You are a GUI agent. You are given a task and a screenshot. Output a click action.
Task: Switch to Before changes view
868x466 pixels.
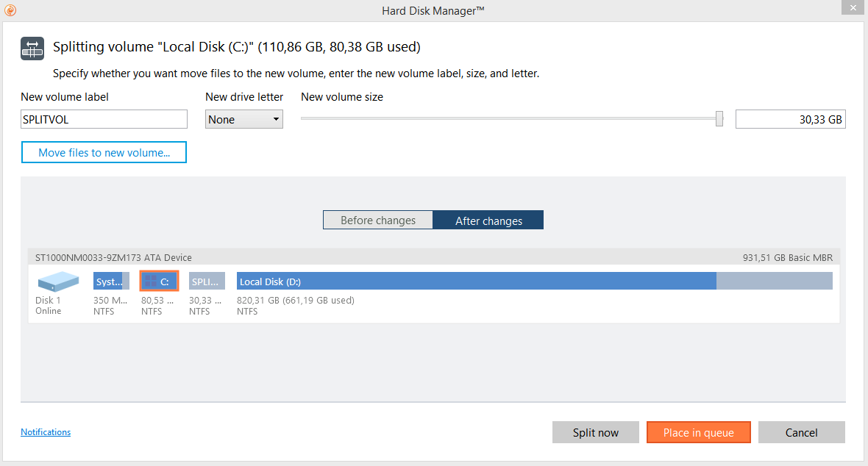(377, 221)
